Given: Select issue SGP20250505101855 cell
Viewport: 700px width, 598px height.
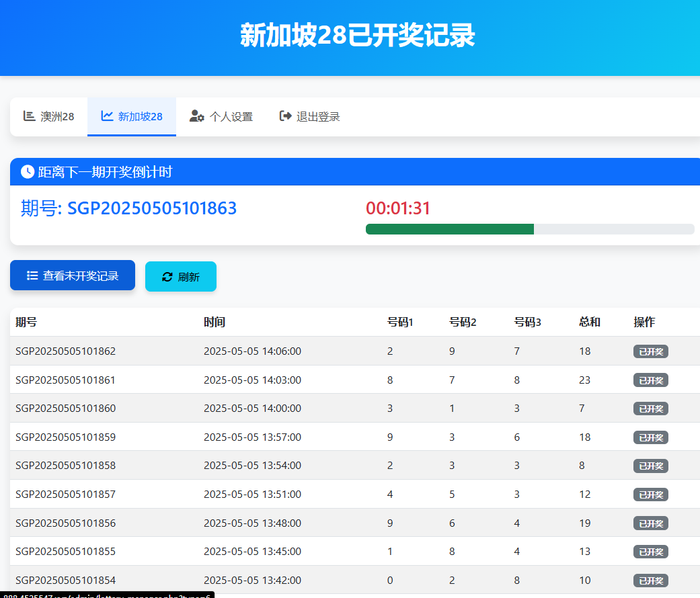Looking at the screenshot, I should point(66,551).
